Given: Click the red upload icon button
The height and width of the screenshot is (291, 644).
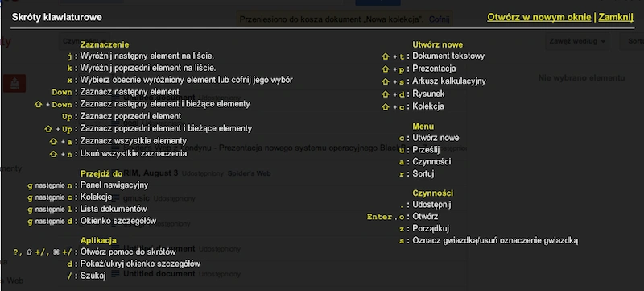Looking at the screenshot, I should [x=14, y=84].
